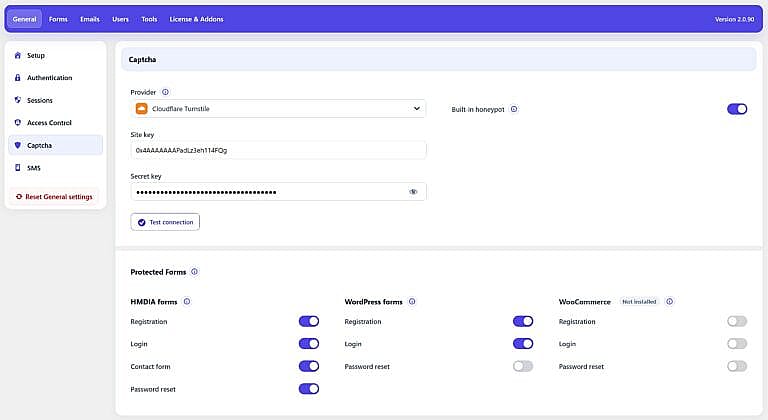Viewport: 768px width, 420px height.
Task: Click the Access Control shield icon
Action: point(18,123)
